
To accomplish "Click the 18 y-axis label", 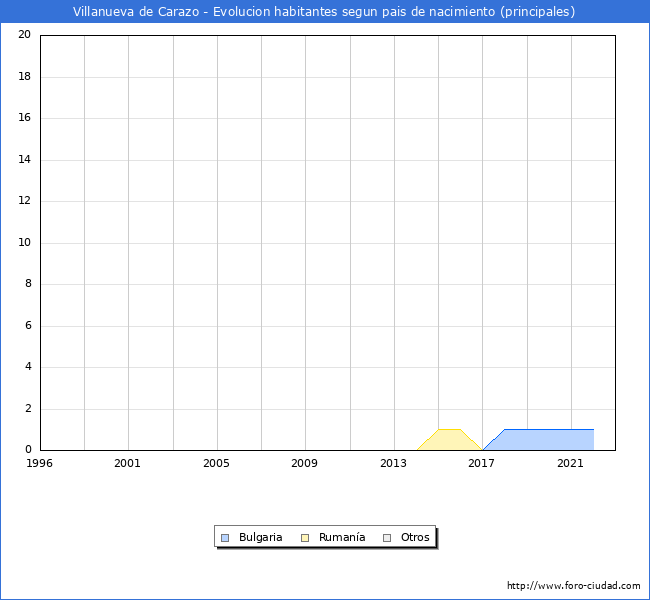I will [x=24, y=76].
